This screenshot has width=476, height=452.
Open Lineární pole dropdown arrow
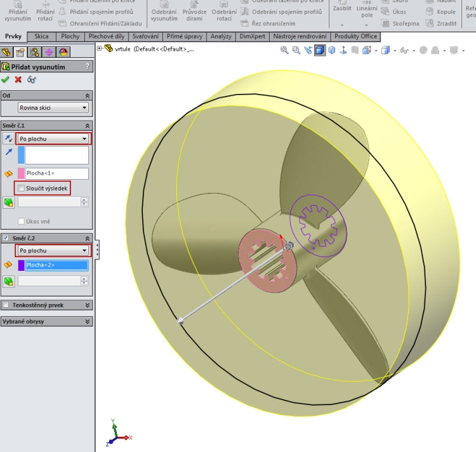coord(367,25)
